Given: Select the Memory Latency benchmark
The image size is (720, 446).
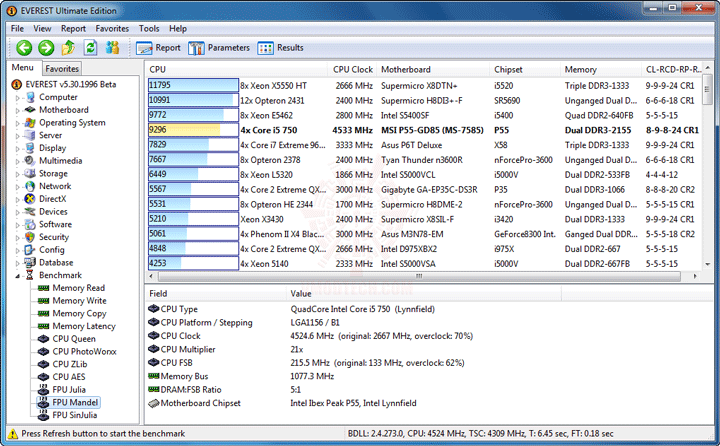Looking at the screenshot, I should 84,326.
